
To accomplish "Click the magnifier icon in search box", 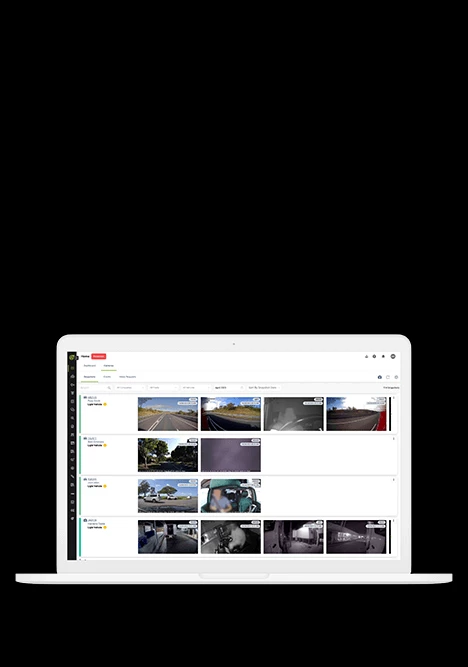I will (109, 388).
